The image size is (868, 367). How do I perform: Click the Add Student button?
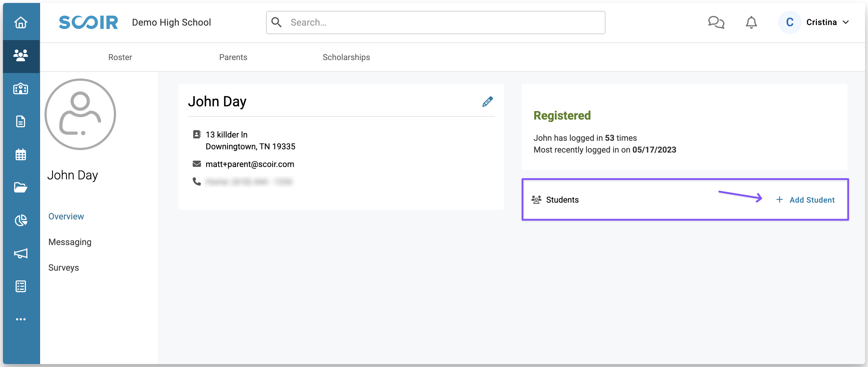(805, 200)
